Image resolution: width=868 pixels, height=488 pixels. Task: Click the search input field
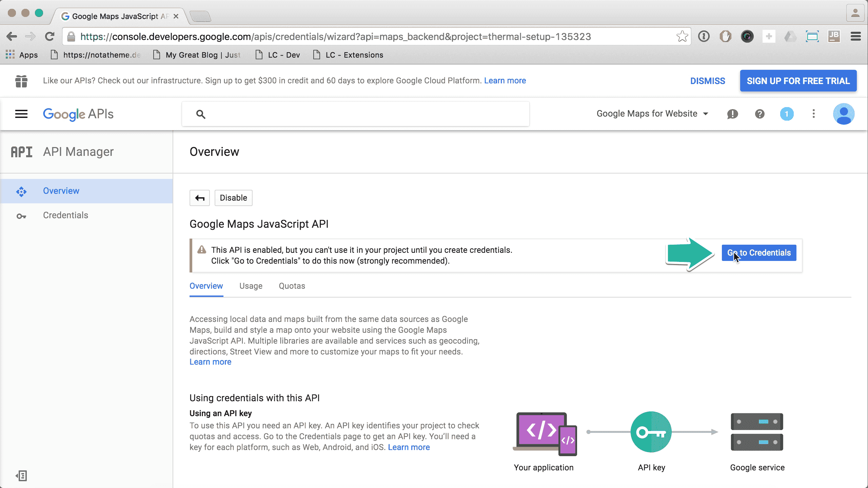pyautogui.click(x=355, y=114)
